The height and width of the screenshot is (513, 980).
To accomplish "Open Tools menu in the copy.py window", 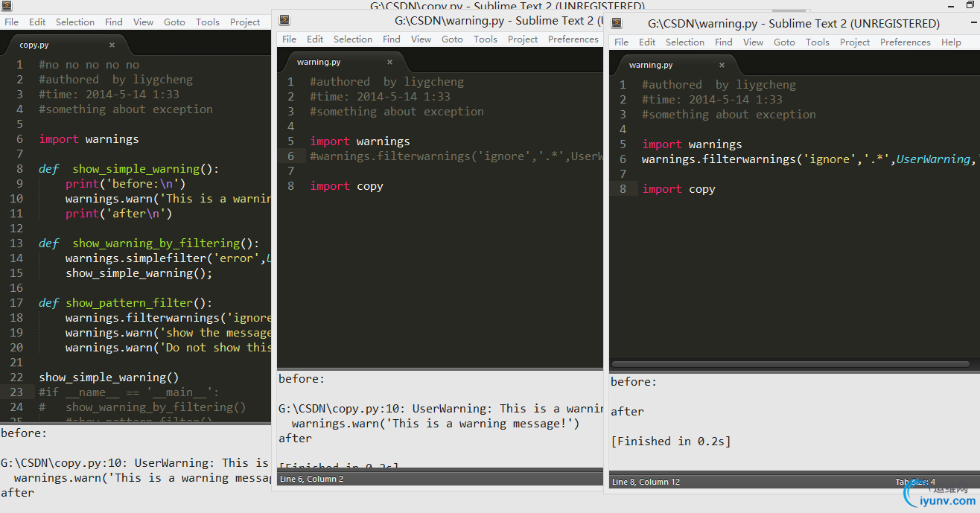I will pos(208,22).
